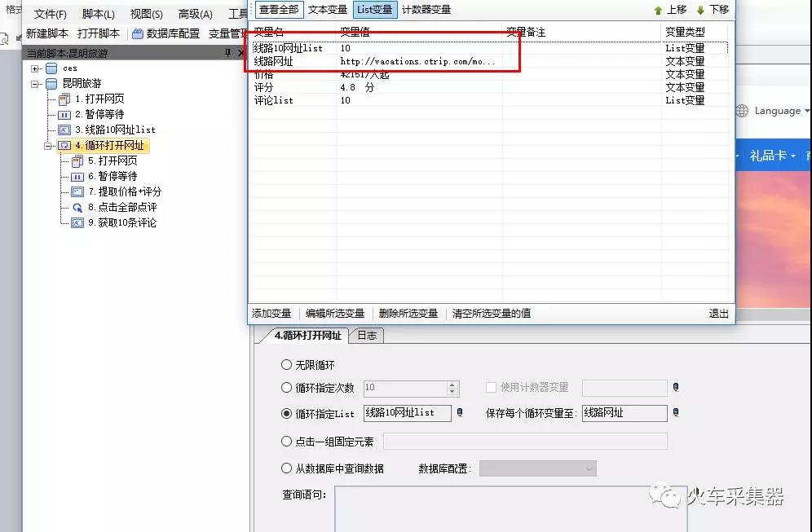The width and height of the screenshot is (812, 532).
Task: Click the pause icon of step 6.暂停等待
Action: tap(77, 177)
